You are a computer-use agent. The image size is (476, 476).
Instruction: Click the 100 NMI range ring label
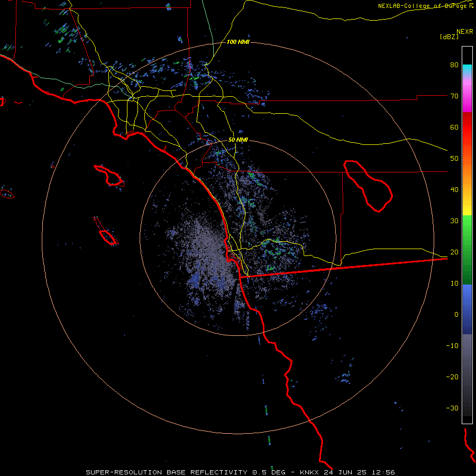238,42
